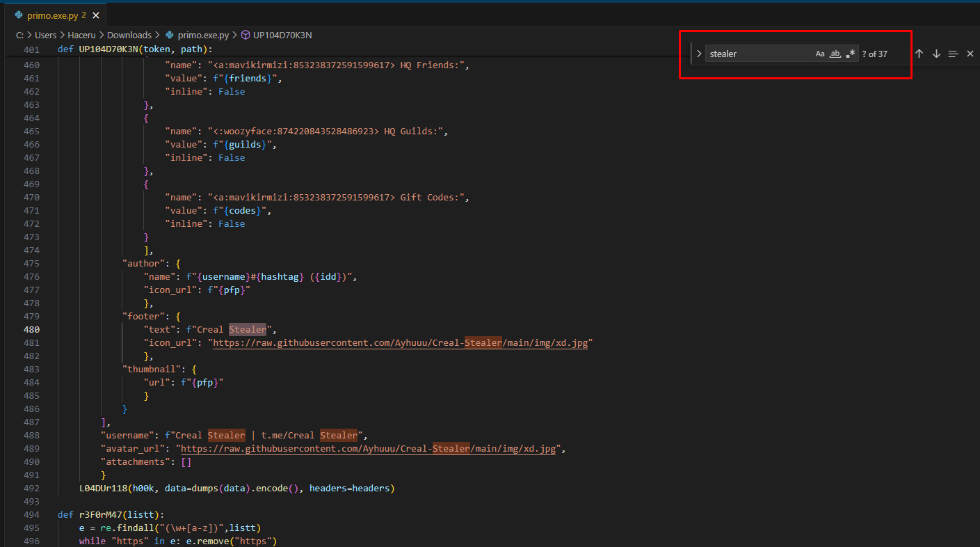Click the Python file icon on the tab
980x547 pixels.
click(x=19, y=15)
